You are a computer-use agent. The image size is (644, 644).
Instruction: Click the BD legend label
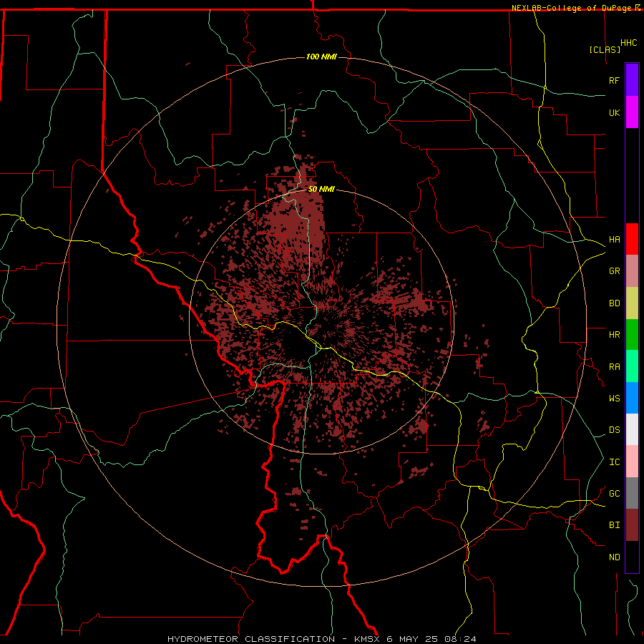[x=614, y=303]
